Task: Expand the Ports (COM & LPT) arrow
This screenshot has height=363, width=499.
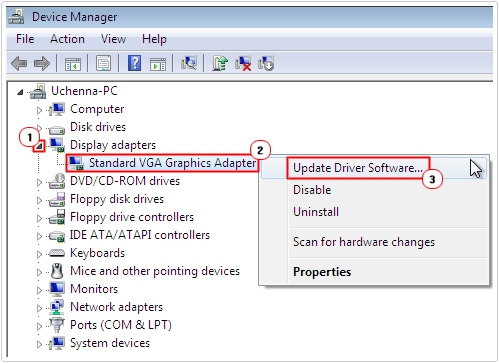Action: 39,326
